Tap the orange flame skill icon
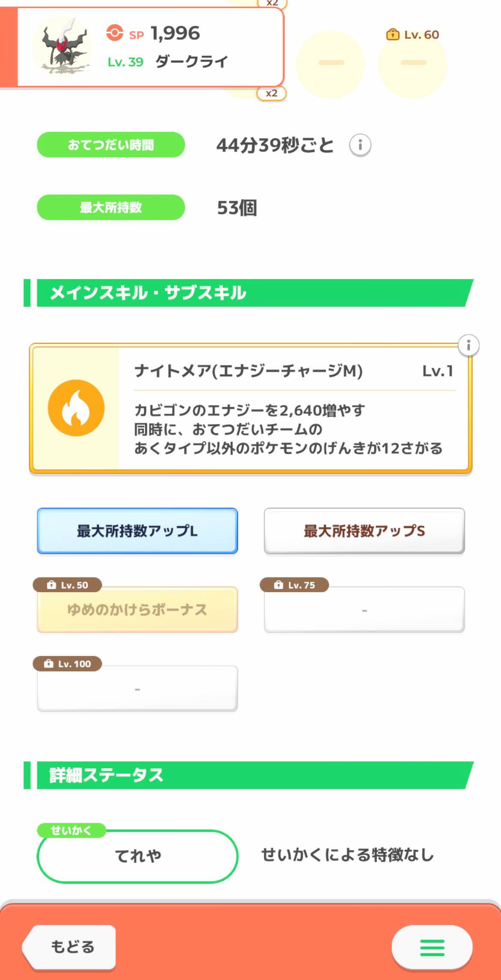 (76, 408)
